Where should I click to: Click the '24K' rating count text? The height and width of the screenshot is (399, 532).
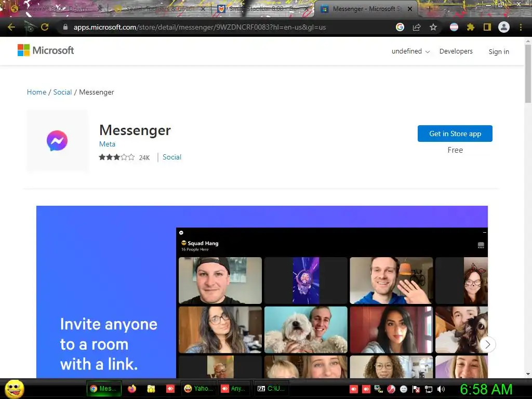pos(144,157)
